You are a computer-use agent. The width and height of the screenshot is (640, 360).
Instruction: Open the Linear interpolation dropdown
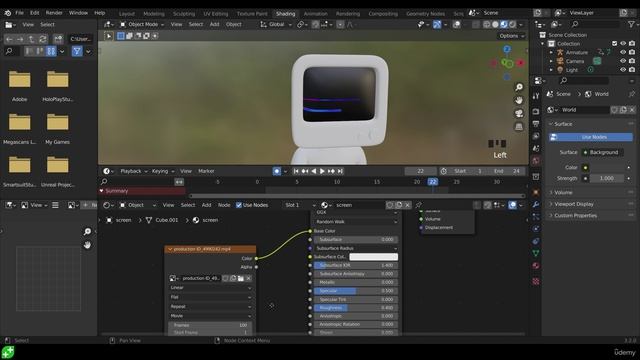(x=210, y=288)
